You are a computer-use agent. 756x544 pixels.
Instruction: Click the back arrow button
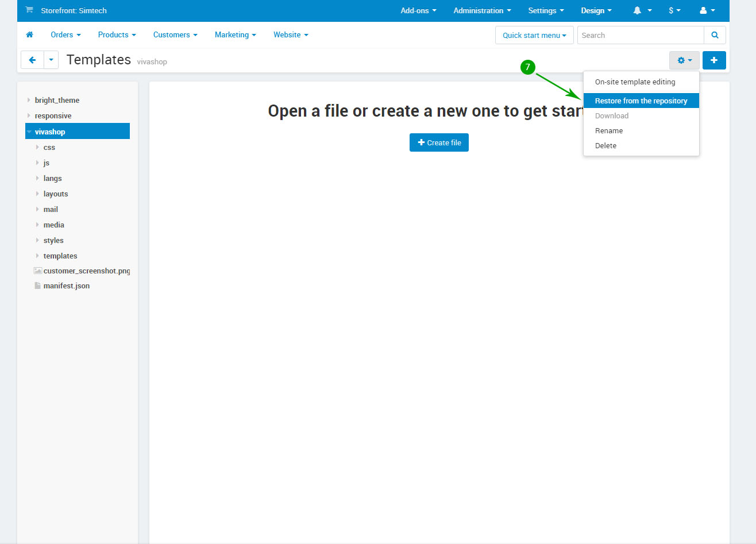pos(32,60)
